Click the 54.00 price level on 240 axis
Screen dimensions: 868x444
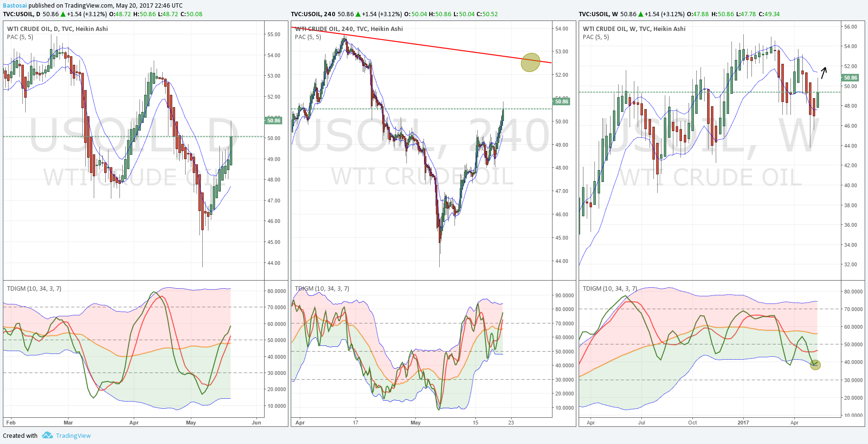pyautogui.click(x=562, y=29)
